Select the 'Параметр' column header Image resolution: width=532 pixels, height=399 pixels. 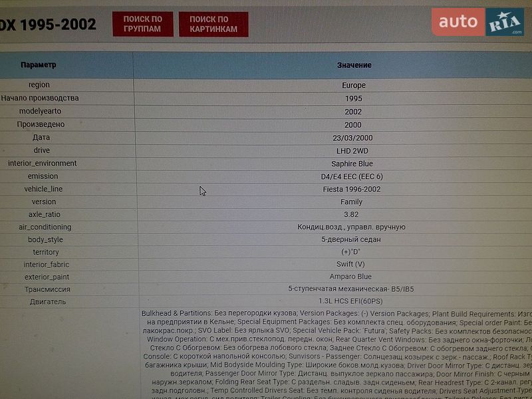pyautogui.click(x=39, y=65)
